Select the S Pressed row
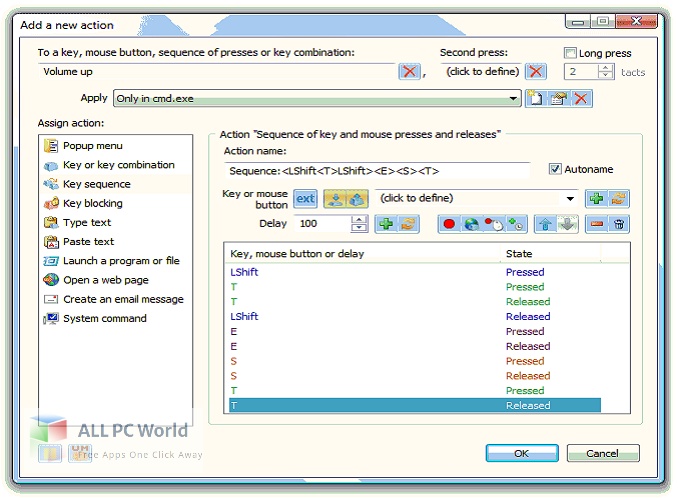Screen dimensions: 678x498 [x=415, y=361]
